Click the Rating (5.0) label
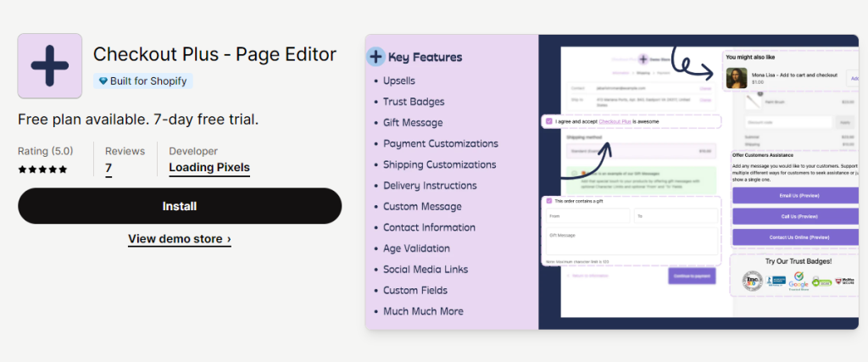 46,151
